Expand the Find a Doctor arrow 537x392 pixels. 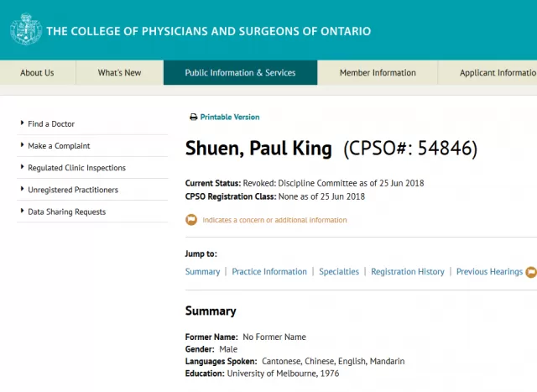click(23, 123)
